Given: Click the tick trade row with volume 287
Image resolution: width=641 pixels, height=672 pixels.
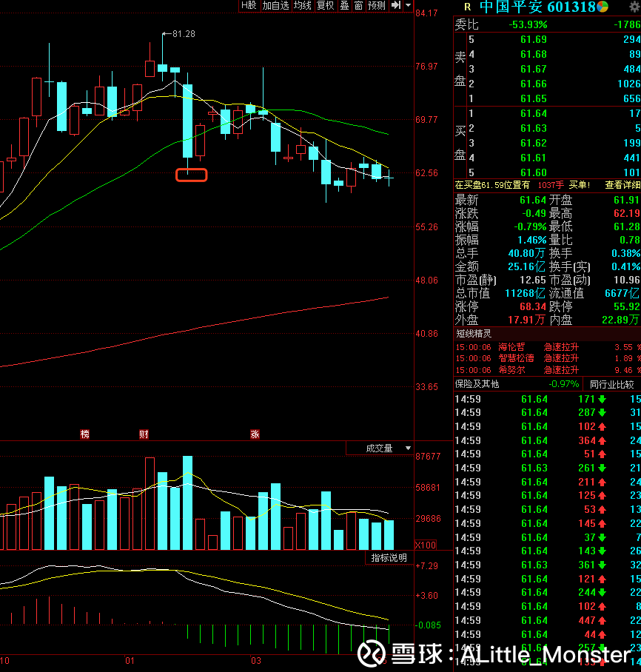Looking at the screenshot, I should [x=548, y=413].
